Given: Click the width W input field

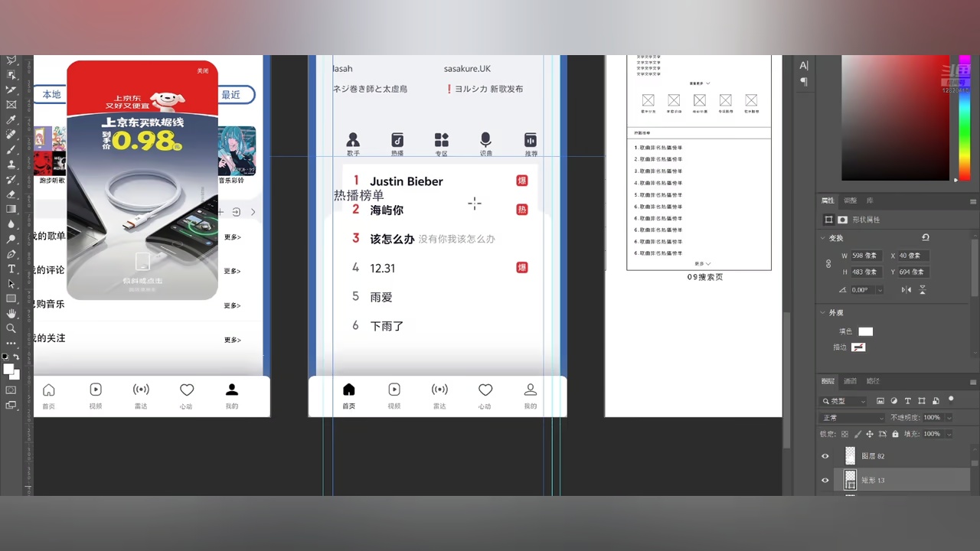Looking at the screenshot, I should (867, 256).
